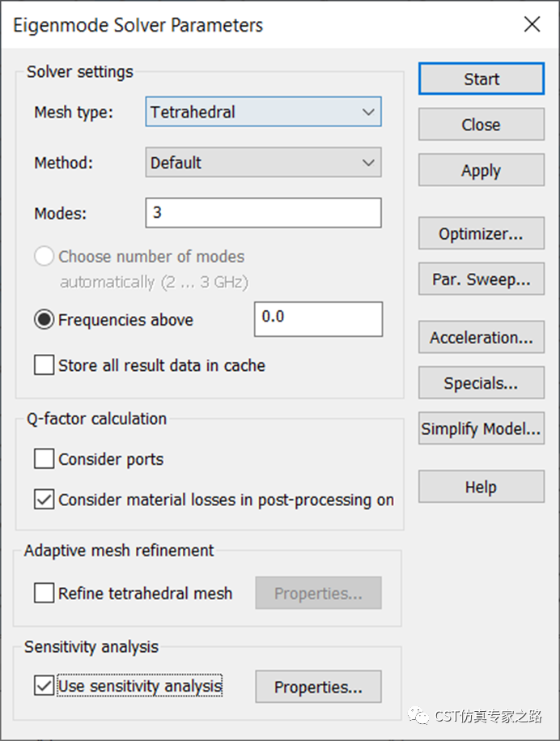The height and width of the screenshot is (741, 560).
Task: Open Sensitivity analysis Properties
Action: coord(318,687)
